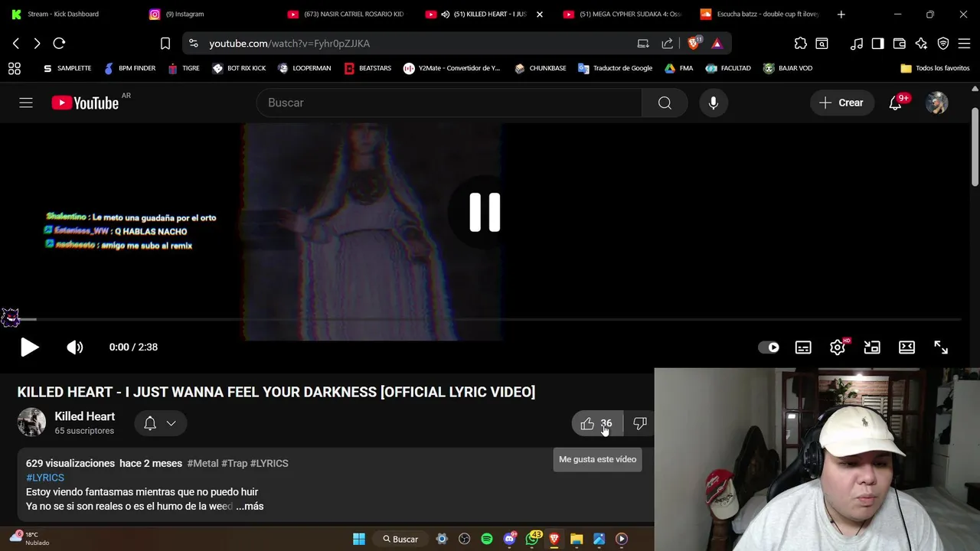
Task: Click the blue #LYRICS hashtag link
Action: (45, 478)
